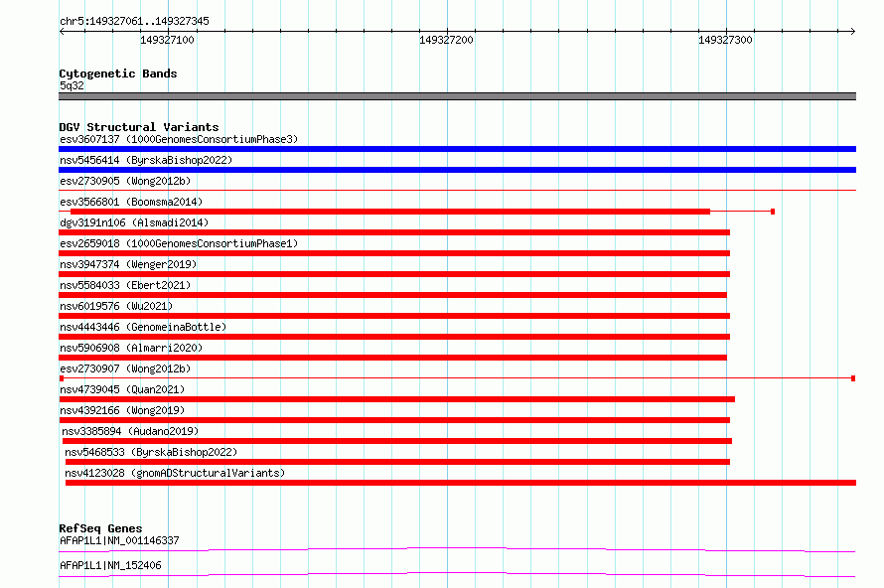
Task: Click the blue bar for esv3607137
Action: click(457, 149)
